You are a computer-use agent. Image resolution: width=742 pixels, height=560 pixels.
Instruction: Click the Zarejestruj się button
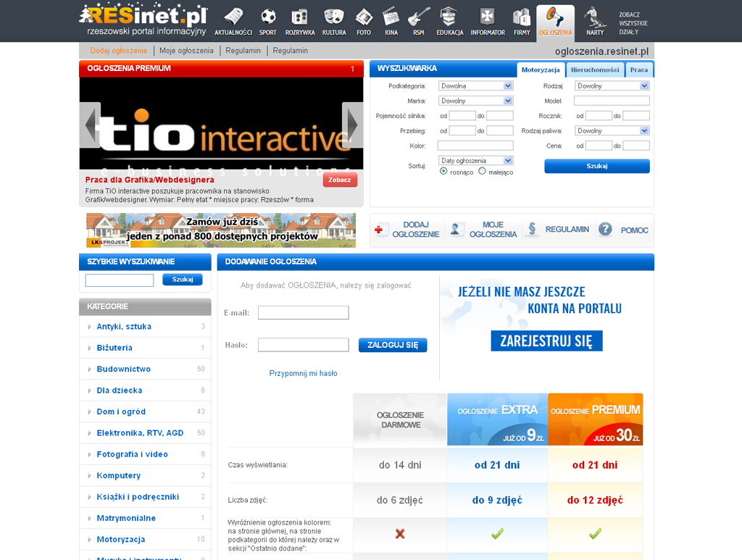coord(546,341)
